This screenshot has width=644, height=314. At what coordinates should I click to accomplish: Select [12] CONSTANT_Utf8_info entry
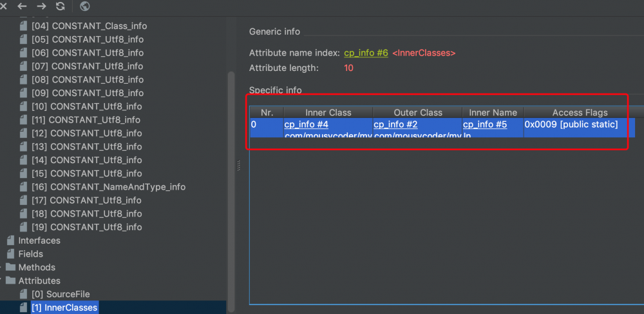pyautogui.click(x=87, y=133)
